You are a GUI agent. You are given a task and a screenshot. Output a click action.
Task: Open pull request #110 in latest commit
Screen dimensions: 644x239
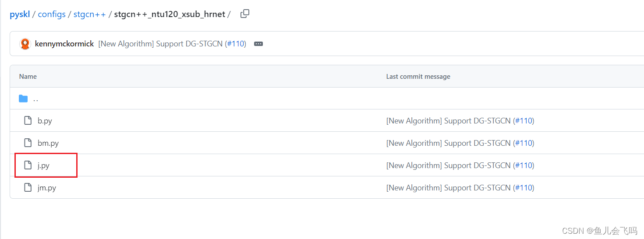[236, 44]
